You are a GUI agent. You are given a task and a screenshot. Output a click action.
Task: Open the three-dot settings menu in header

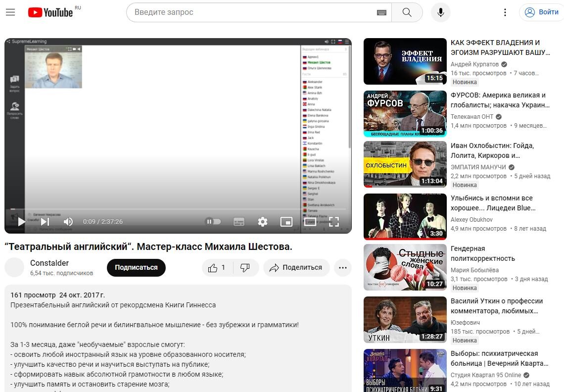(505, 12)
